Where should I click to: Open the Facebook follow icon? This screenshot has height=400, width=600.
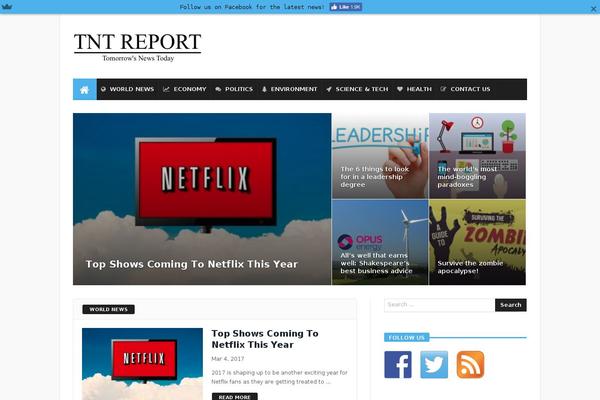pos(398,364)
